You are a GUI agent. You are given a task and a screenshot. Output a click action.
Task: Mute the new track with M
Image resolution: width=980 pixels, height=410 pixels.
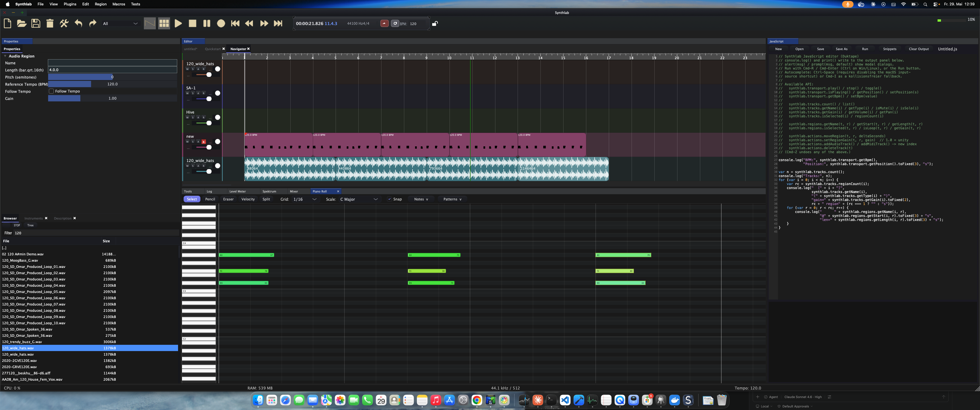[x=187, y=142]
